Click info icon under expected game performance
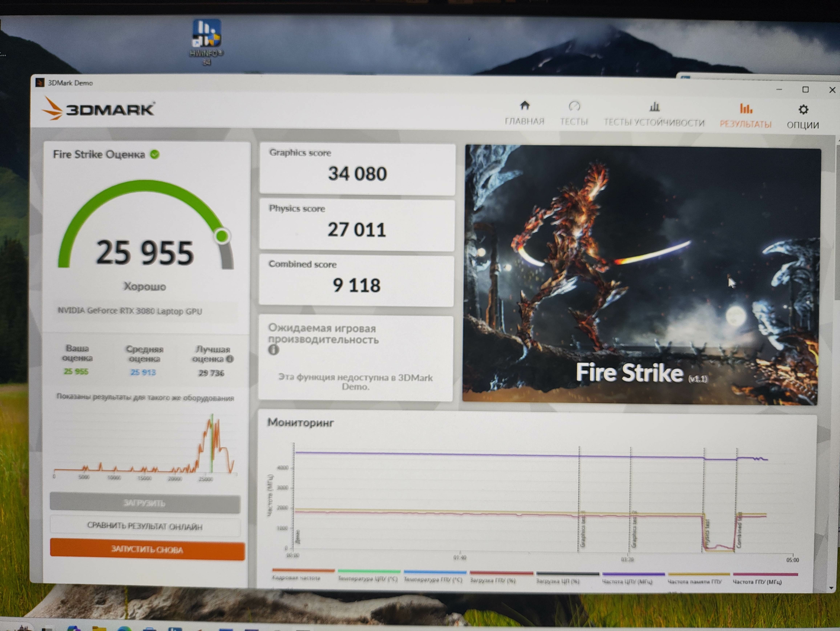The width and height of the screenshot is (840, 631). pos(273,350)
